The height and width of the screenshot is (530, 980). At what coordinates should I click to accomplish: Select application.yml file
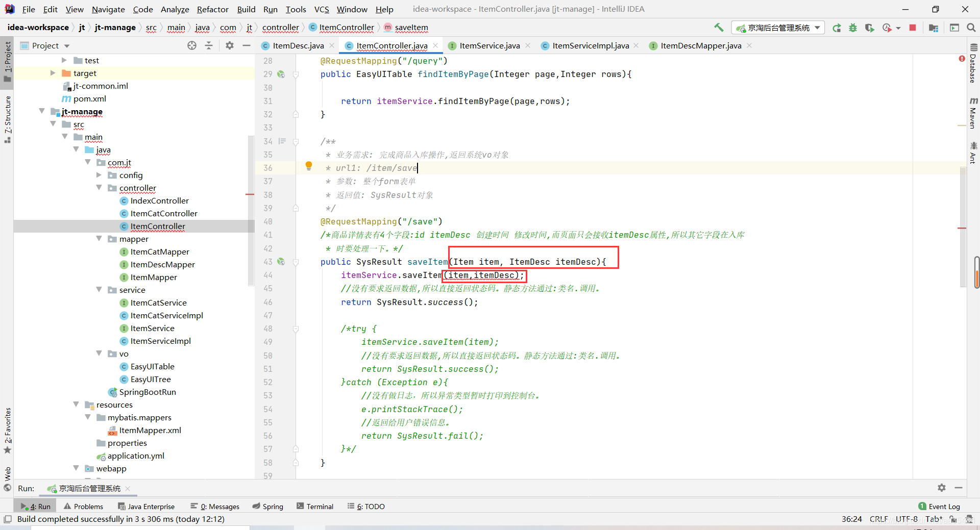click(x=136, y=456)
